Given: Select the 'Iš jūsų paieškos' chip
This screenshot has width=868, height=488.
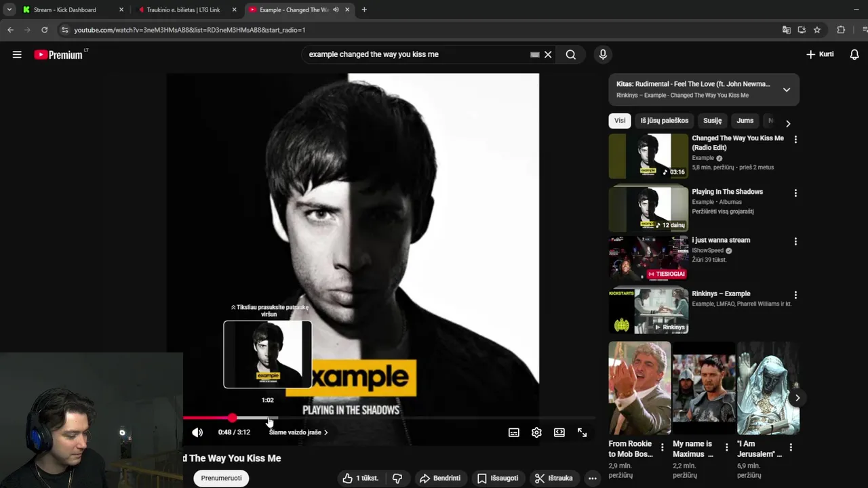Looking at the screenshot, I should pos(665,121).
